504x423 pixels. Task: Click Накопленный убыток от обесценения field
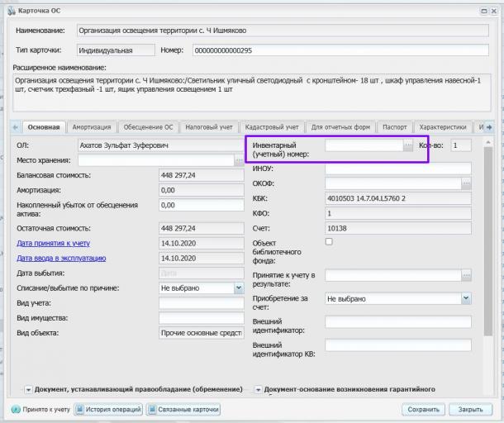coord(202,205)
